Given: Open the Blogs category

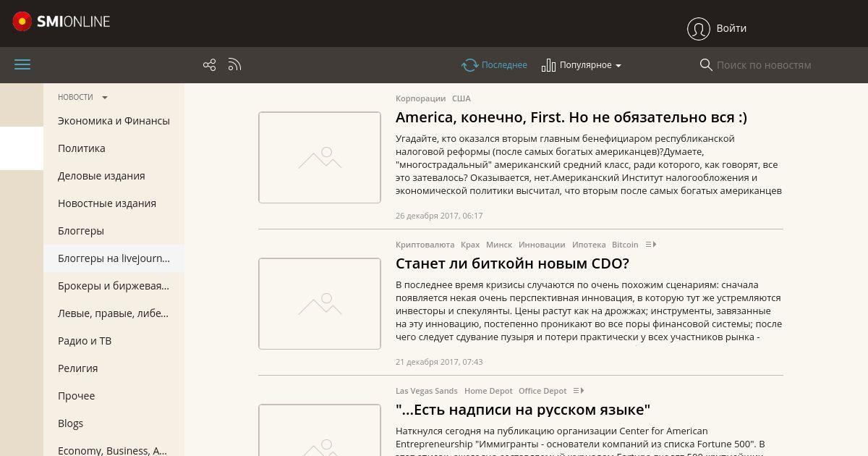Looking at the screenshot, I should click(x=114, y=423).
